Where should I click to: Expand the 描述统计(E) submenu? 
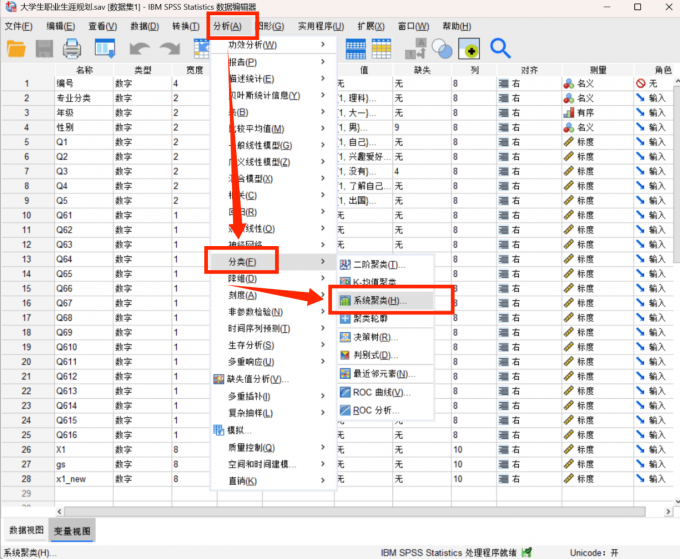coord(273,78)
